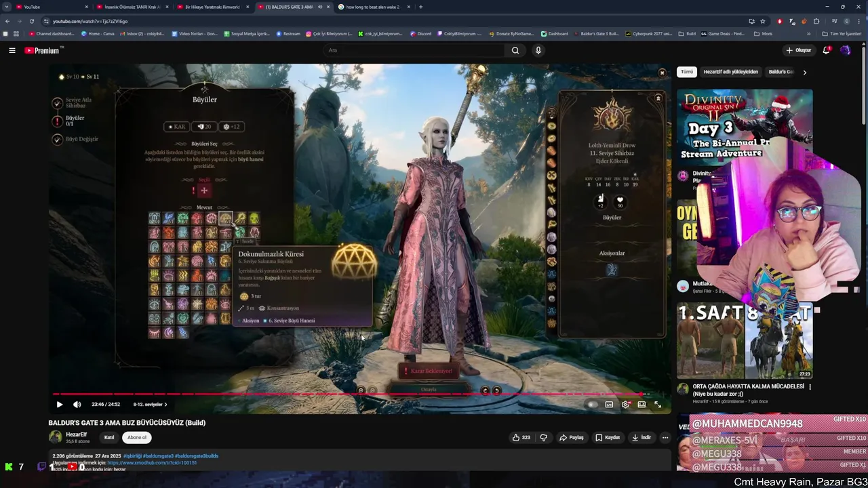Open the Discord bookmark

coord(420,33)
